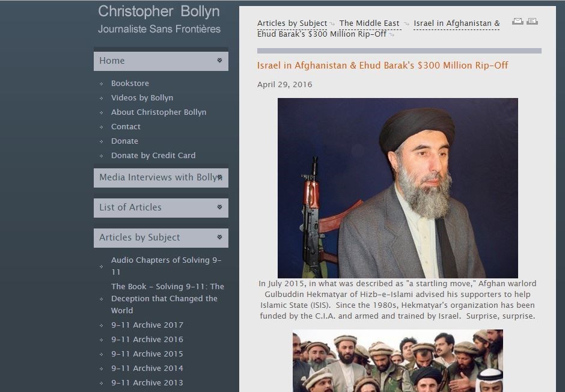Expand the Articles by Subject arrow

click(219, 237)
